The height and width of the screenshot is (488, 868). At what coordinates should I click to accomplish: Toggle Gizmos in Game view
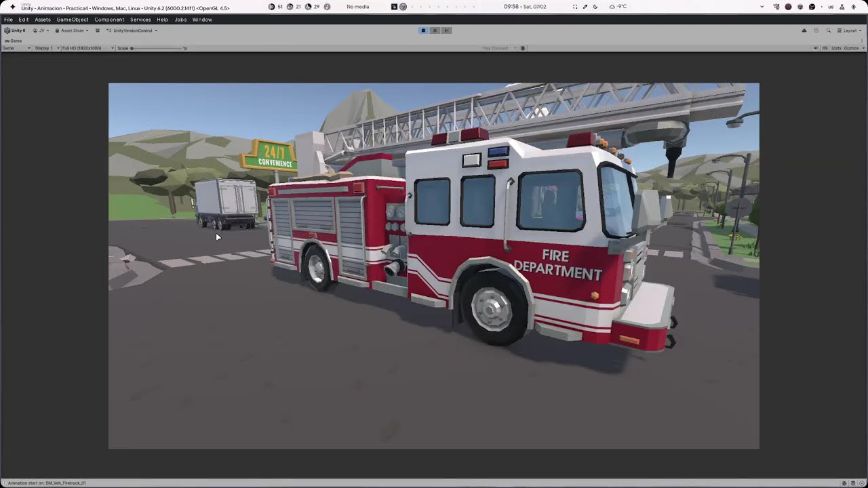click(851, 48)
